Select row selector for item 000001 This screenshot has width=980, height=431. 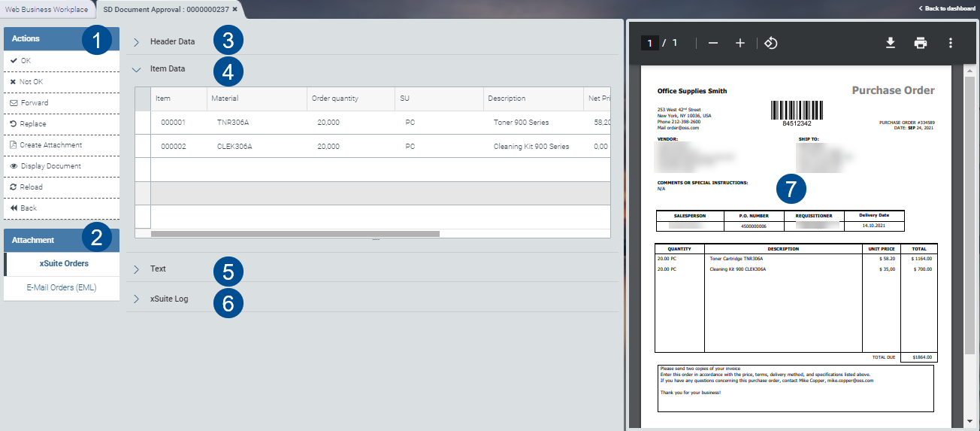(x=143, y=123)
